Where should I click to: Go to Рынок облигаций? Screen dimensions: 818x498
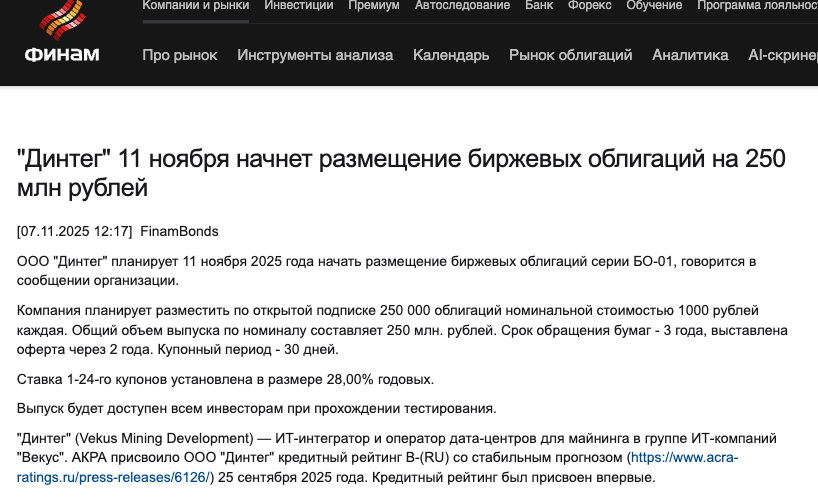click(571, 55)
